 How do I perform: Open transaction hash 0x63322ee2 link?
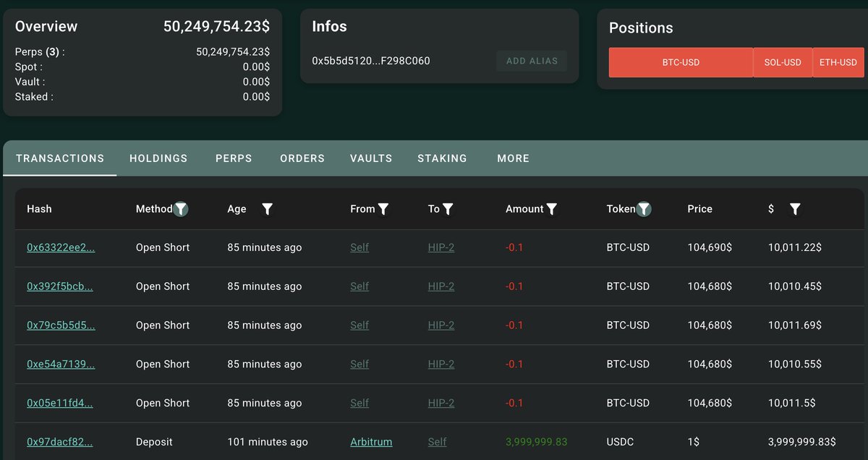pyautogui.click(x=61, y=247)
